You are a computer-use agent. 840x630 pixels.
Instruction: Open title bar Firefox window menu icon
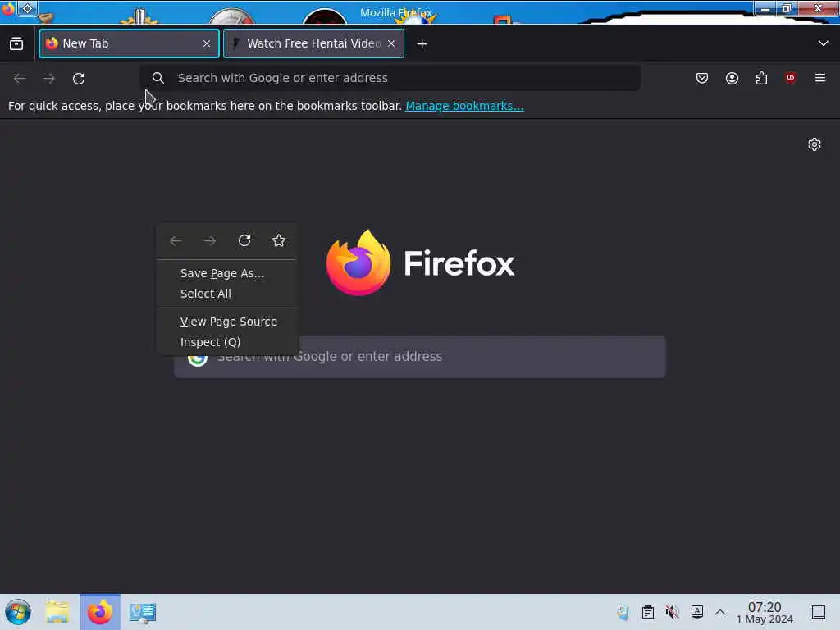click(7, 8)
